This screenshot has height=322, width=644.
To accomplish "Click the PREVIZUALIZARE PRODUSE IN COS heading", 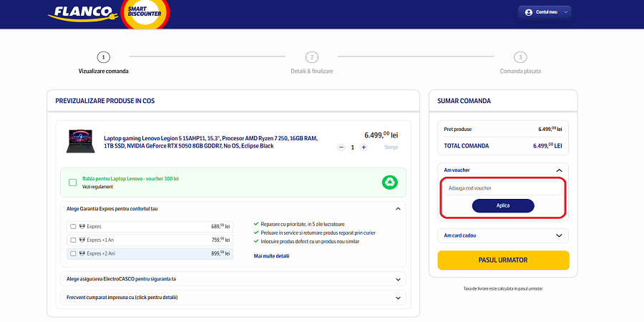I will coord(105,101).
